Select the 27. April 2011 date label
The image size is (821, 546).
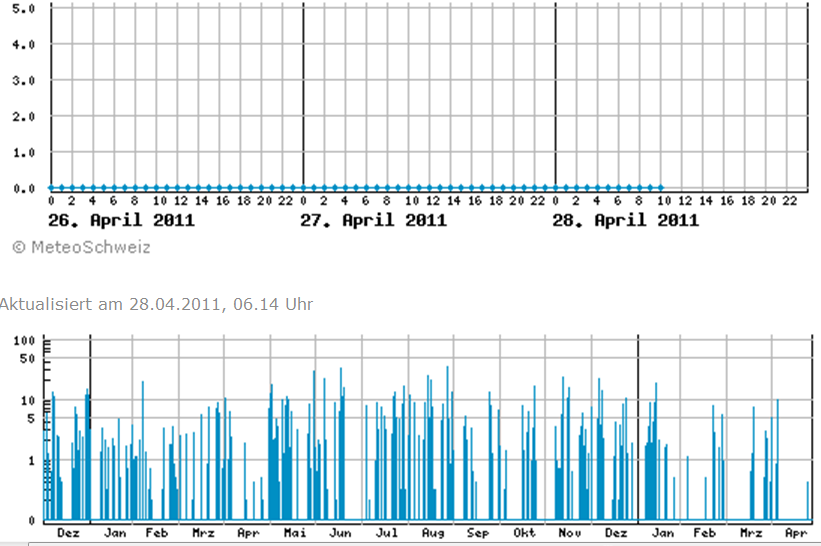coord(373,220)
